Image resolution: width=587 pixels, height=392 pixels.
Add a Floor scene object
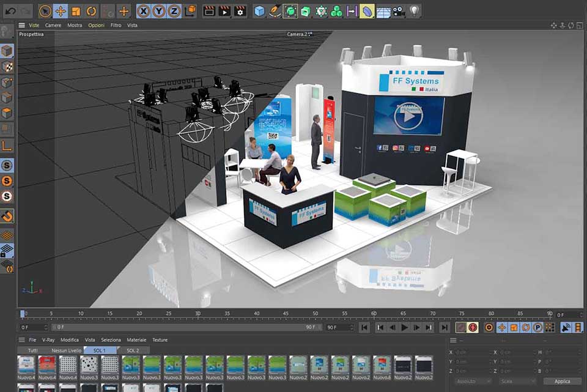[x=383, y=12]
